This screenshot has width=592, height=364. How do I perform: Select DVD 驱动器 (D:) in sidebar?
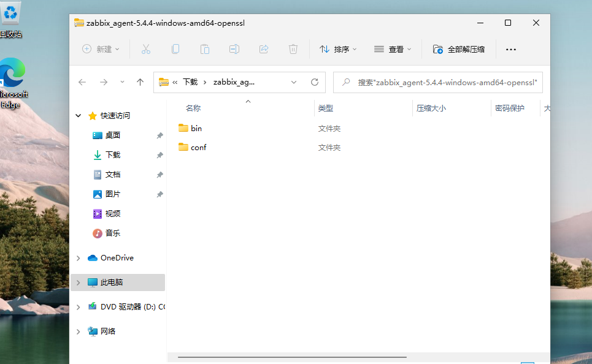click(126, 306)
